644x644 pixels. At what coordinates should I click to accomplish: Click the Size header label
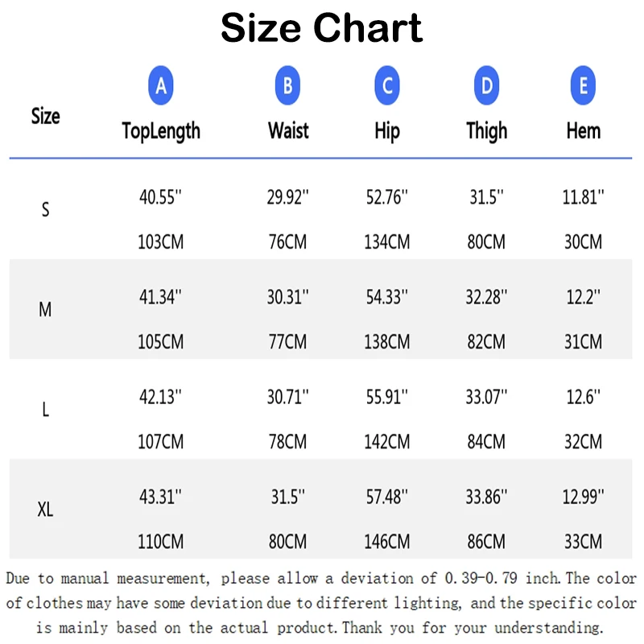pos(46,116)
